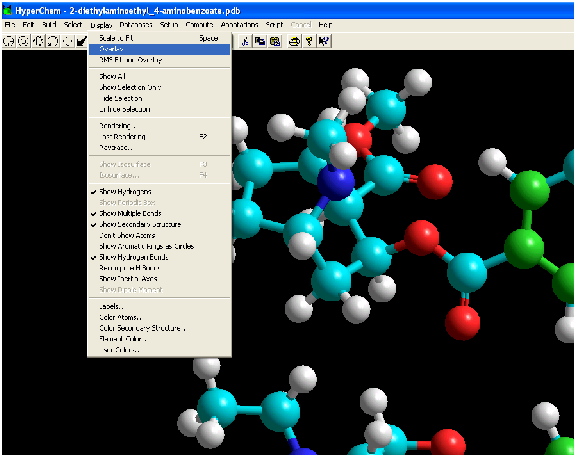This screenshot has height=455, width=574.
Task: Open the Annotations menu
Action: point(239,25)
